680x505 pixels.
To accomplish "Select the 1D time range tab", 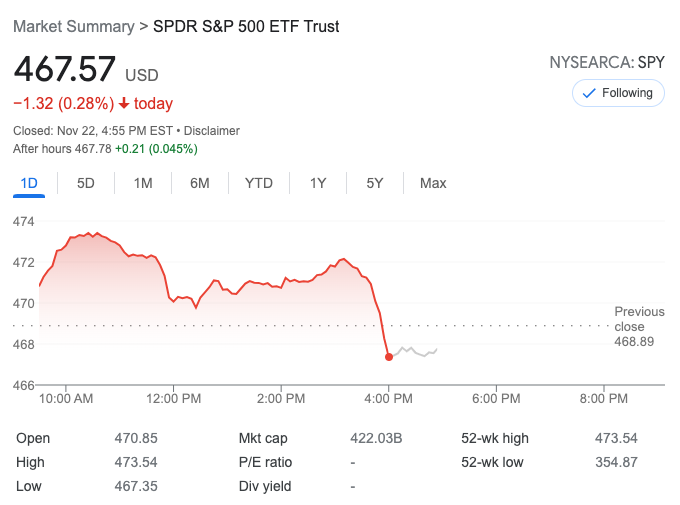I will (x=29, y=183).
